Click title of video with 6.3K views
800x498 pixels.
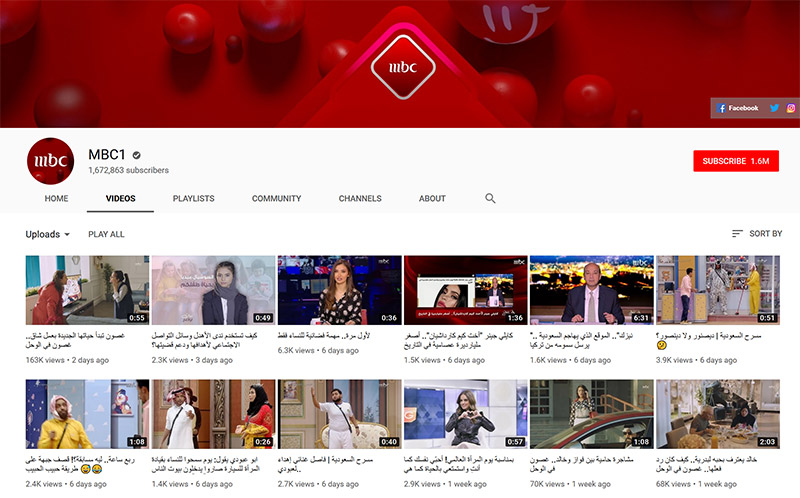click(323, 336)
